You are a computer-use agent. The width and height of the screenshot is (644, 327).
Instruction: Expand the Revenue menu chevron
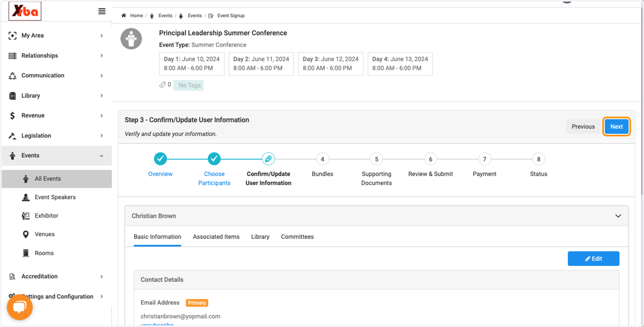click(x=102, y=115)
